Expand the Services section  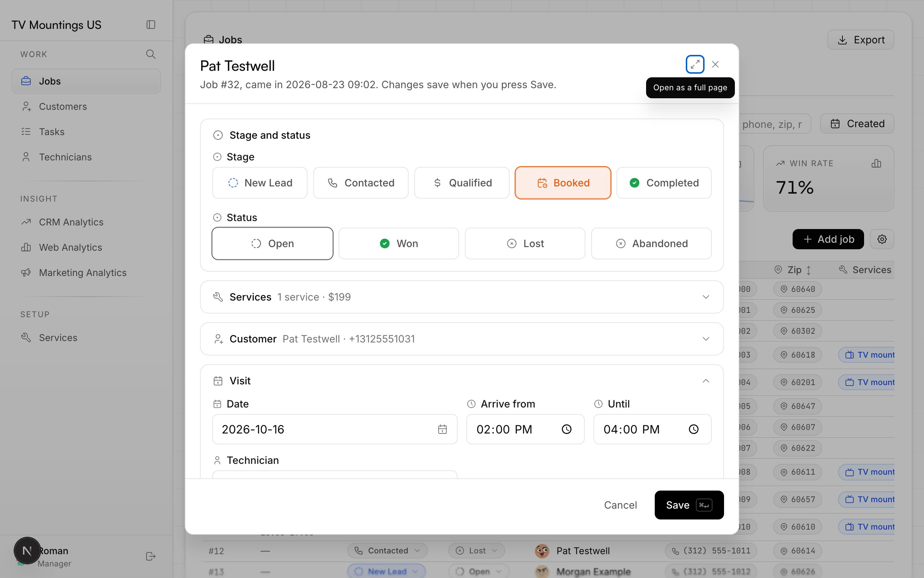462,297
